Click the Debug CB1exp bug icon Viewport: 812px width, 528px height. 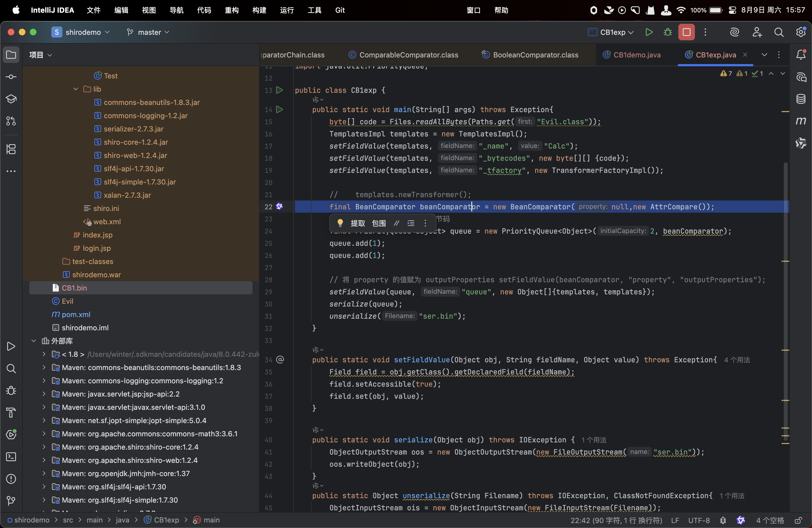[x=668, y=32]
